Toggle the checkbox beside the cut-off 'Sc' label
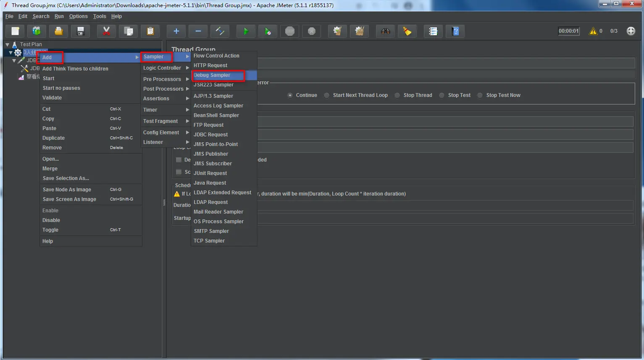Image resolution: width=644 pixels, height=360 pixels. 179,172
